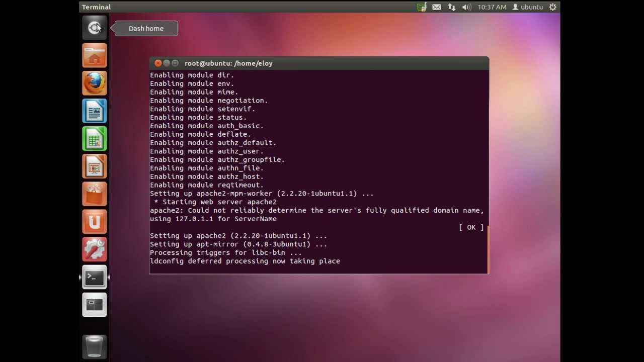644x362 pixels.
Task: Click line 'Enabling module authz_user.'
Action: click(x=207, y=151)
